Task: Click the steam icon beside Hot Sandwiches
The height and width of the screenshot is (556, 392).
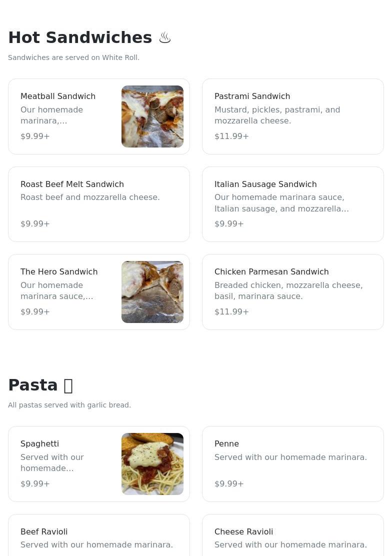Action: (165, 38)
